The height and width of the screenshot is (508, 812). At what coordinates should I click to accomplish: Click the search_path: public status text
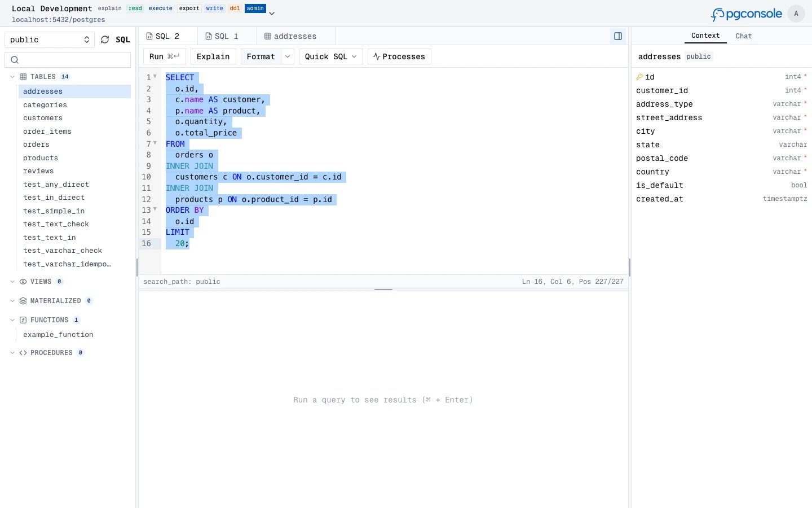click(x=182, y=282)
